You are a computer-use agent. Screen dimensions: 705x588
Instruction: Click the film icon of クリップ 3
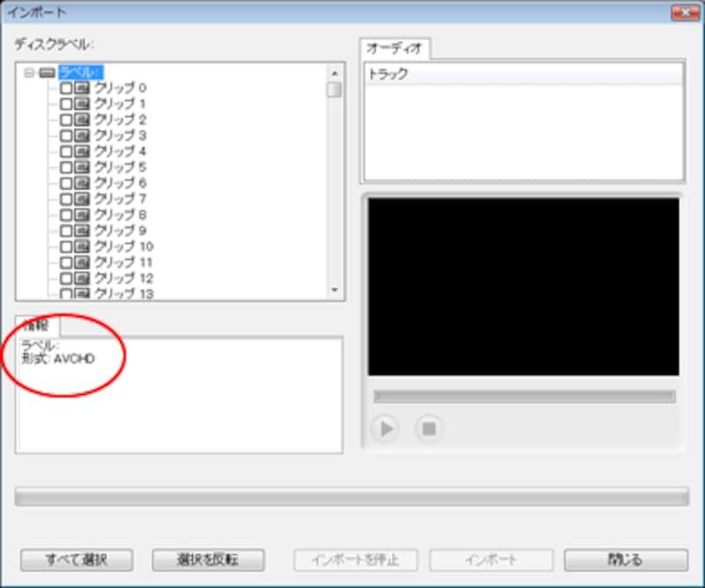click(82, 136)
